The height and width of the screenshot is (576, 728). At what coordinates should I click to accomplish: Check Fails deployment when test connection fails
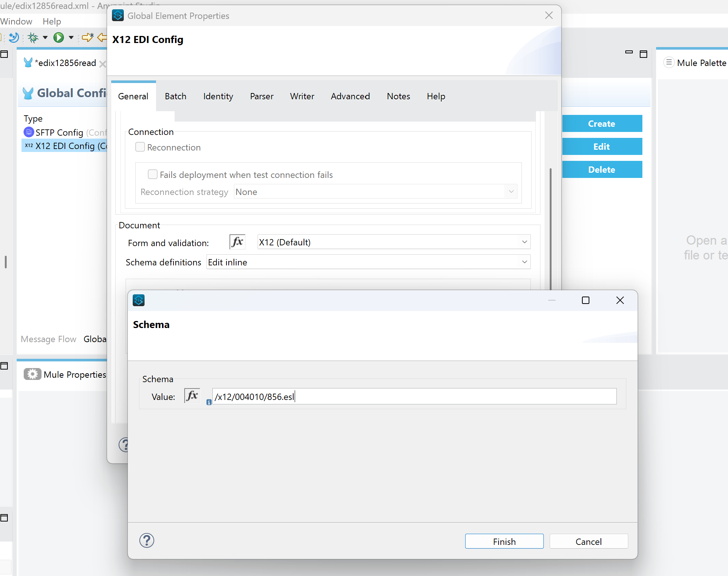pyautogui.click(x=152, y=174)
